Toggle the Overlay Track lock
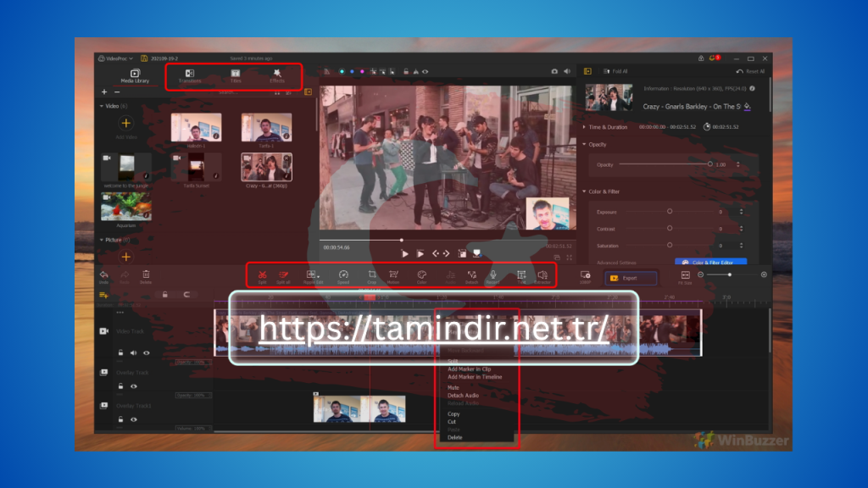Viewport: 868px width, 488px height. point(120,386)
